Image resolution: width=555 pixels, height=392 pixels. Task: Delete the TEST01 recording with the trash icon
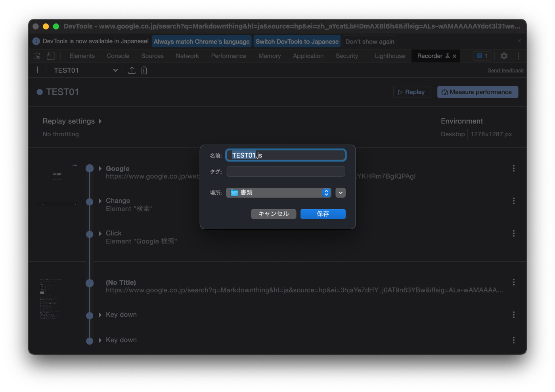144,70
